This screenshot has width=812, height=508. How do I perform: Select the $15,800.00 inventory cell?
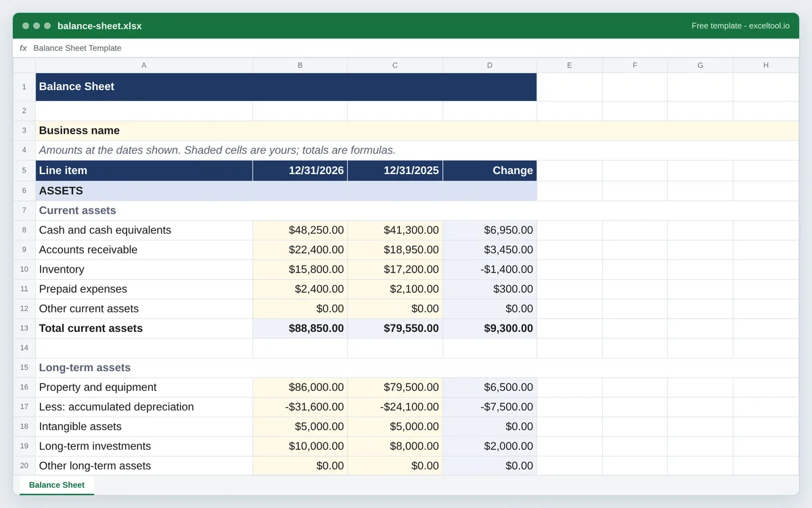300,270
